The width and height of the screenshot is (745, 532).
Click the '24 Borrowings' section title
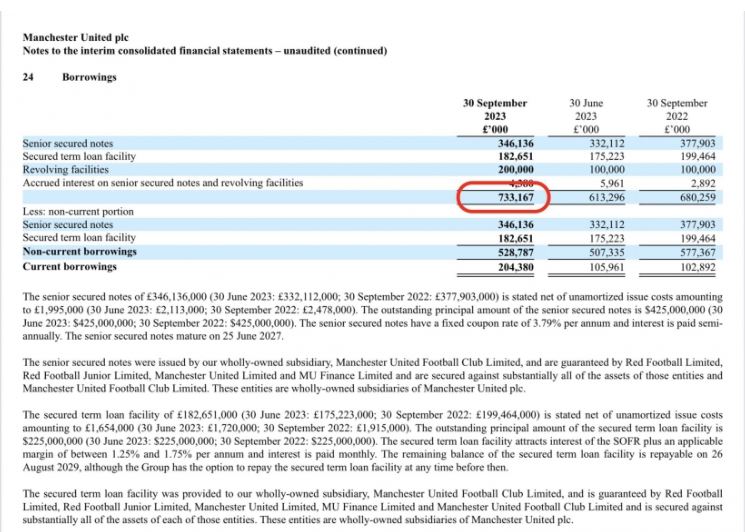(x=69, y=77)
